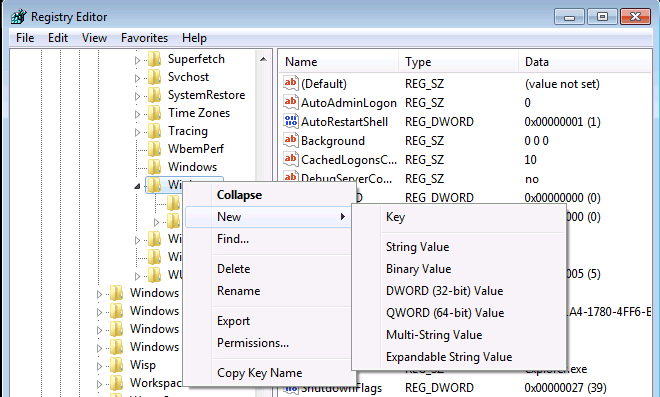The width and height of the screenshot is (660, 397).
Task: Select the AutoRestartShell value name
Action: coord(344,122)
